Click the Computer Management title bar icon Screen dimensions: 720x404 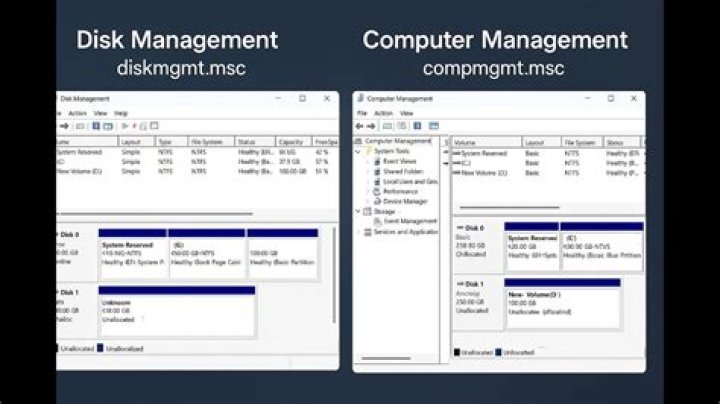click(x=360, y=98)
